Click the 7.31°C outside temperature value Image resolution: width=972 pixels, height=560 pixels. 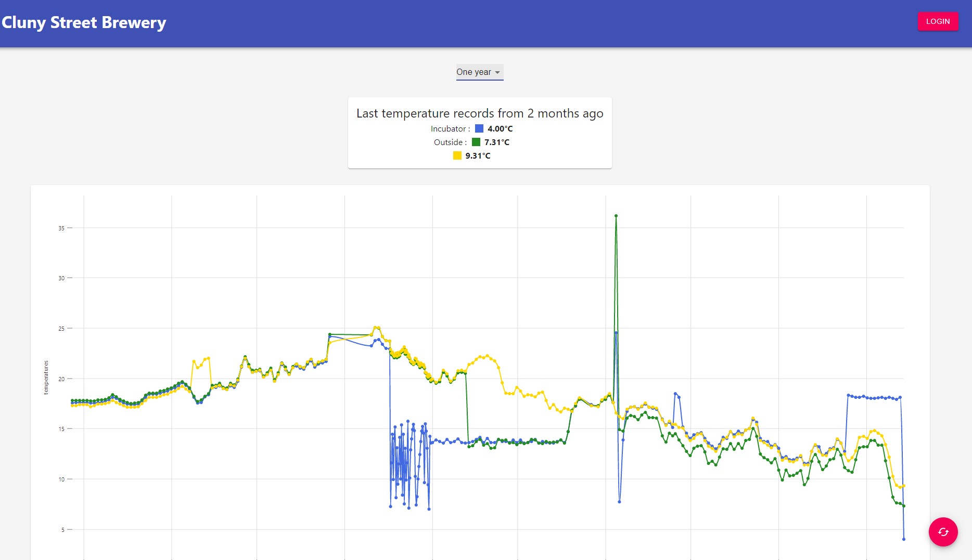point(497,142)
